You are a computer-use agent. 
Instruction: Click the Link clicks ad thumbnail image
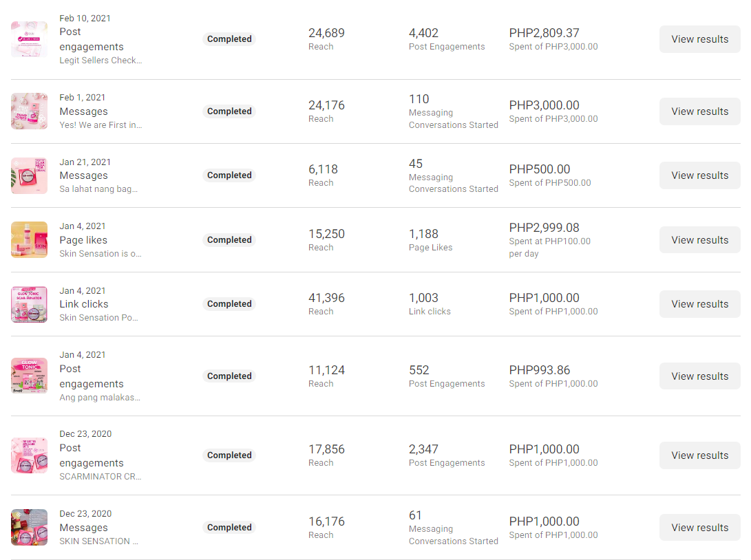point(29,304)
